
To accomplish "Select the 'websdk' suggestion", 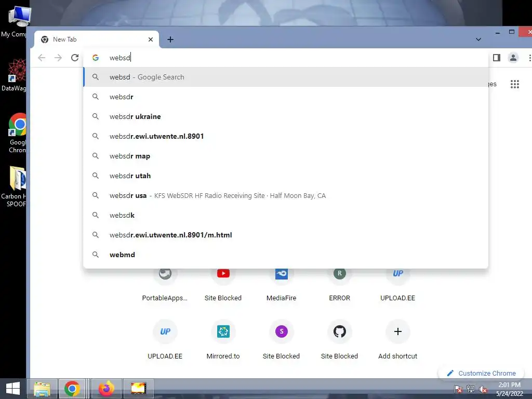I will [286, 215].
